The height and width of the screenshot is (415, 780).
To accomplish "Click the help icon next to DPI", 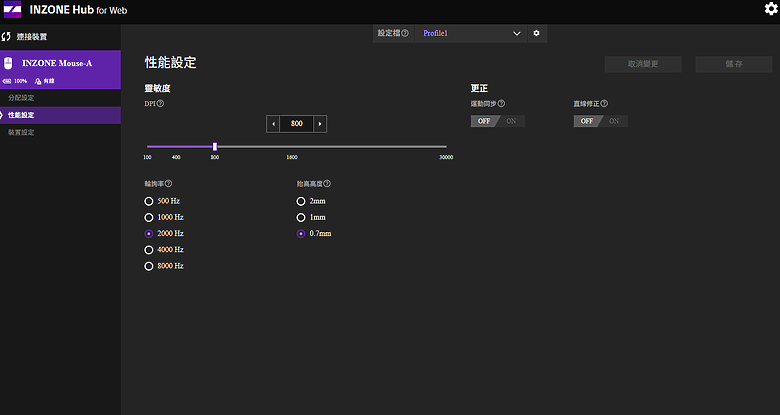I will [x=160, y=104].
